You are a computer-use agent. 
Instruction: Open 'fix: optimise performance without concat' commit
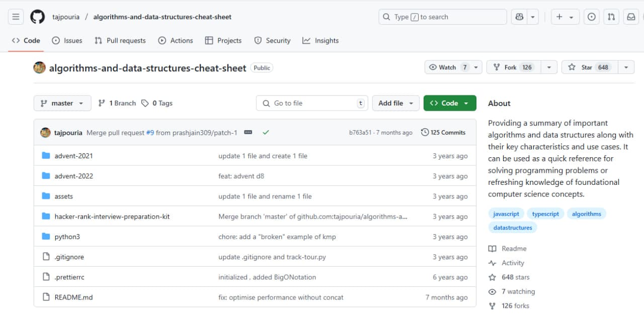(x=281, y=297)
